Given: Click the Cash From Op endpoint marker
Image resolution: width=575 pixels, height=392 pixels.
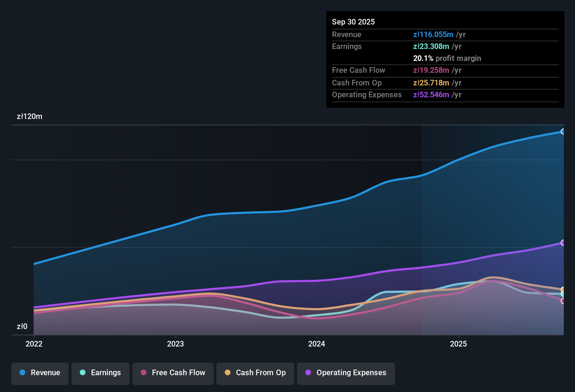Looking at the screenshot, I should click(563, 289).
